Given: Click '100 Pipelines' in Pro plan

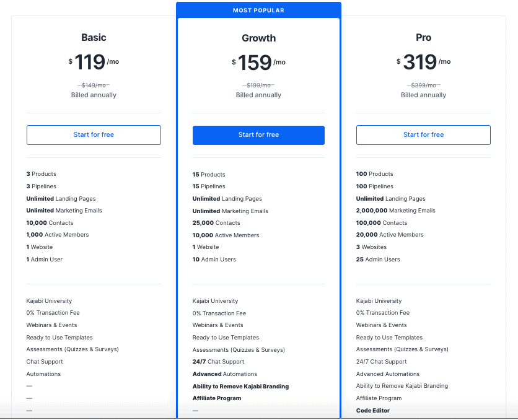Looking at the screenshot, I should pos(375,186).
